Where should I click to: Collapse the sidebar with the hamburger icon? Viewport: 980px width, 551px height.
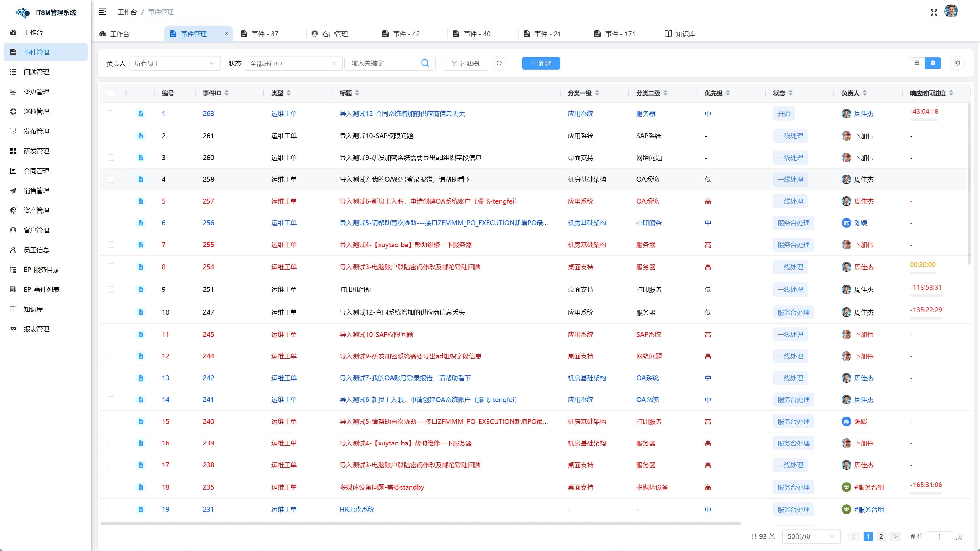coord(103,12)
